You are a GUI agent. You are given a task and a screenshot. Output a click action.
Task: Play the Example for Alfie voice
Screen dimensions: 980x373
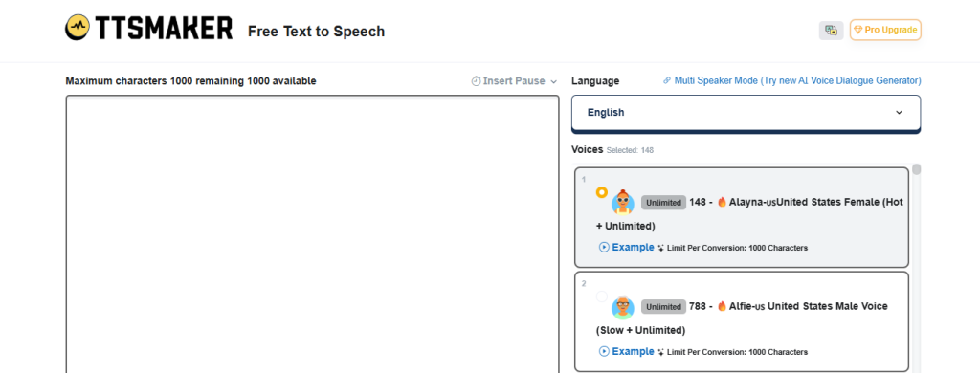[x=626, y=352]
